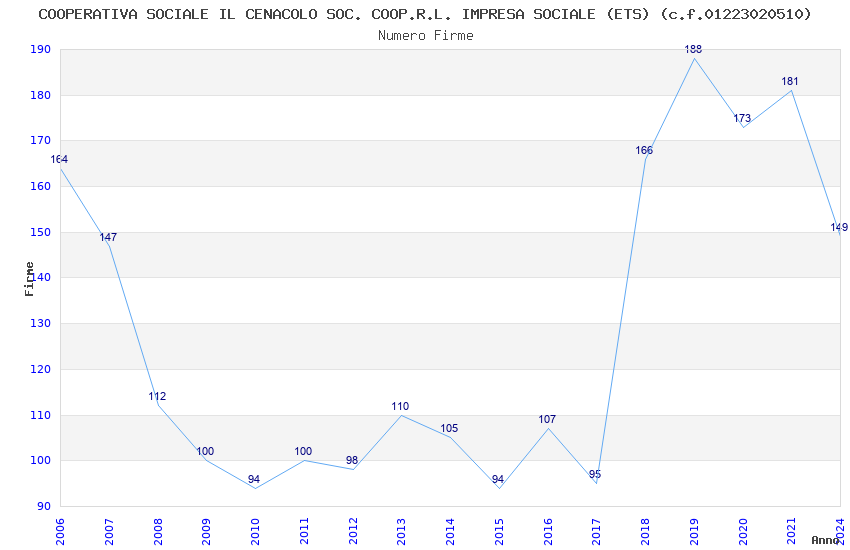Click the y-axis value 110

[x=40, y=415]
